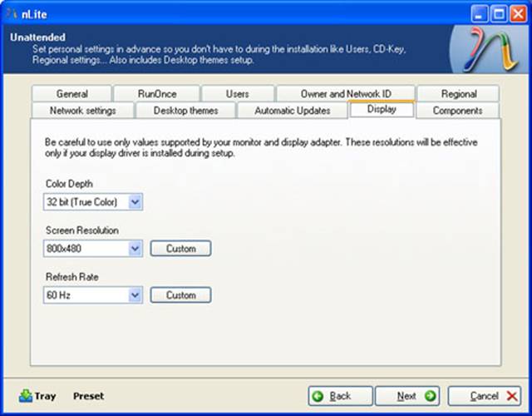
Task: Open the RunOnce tab
Action: [x=156, y=94]
